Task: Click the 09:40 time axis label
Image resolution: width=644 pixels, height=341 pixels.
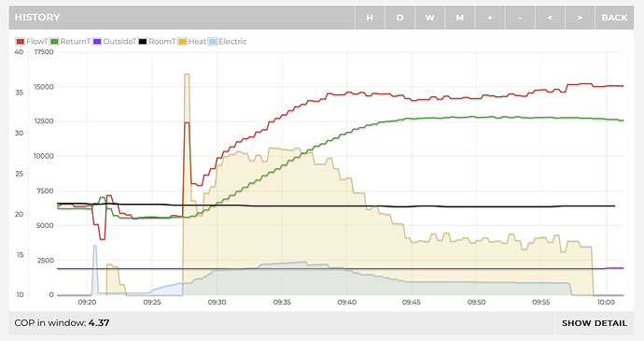Action: (x=346, y=303)
